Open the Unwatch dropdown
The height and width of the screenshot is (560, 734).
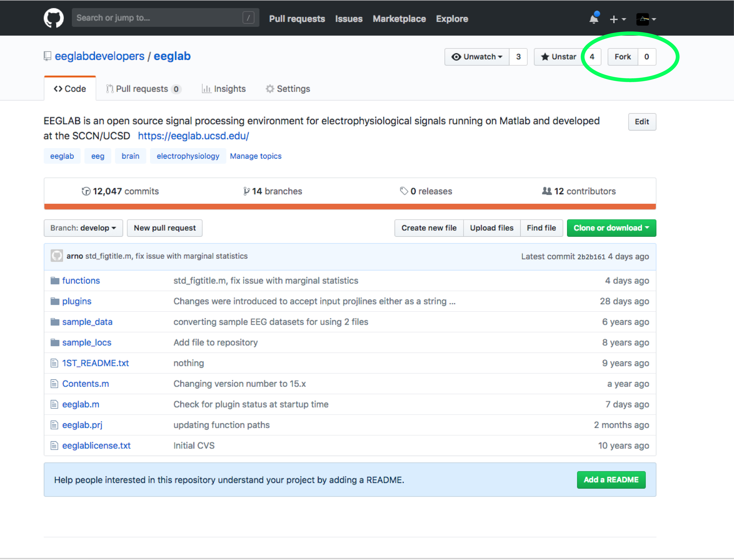[477, 57]
